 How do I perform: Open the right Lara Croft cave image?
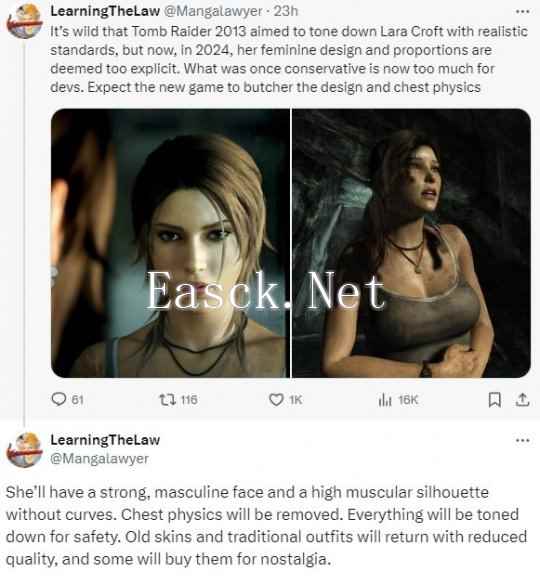(411, 243)
